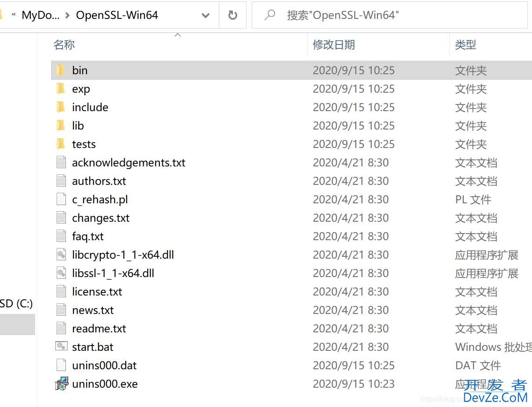Select start.bat file name
This screenshot has width=532, height=407.
93,347
